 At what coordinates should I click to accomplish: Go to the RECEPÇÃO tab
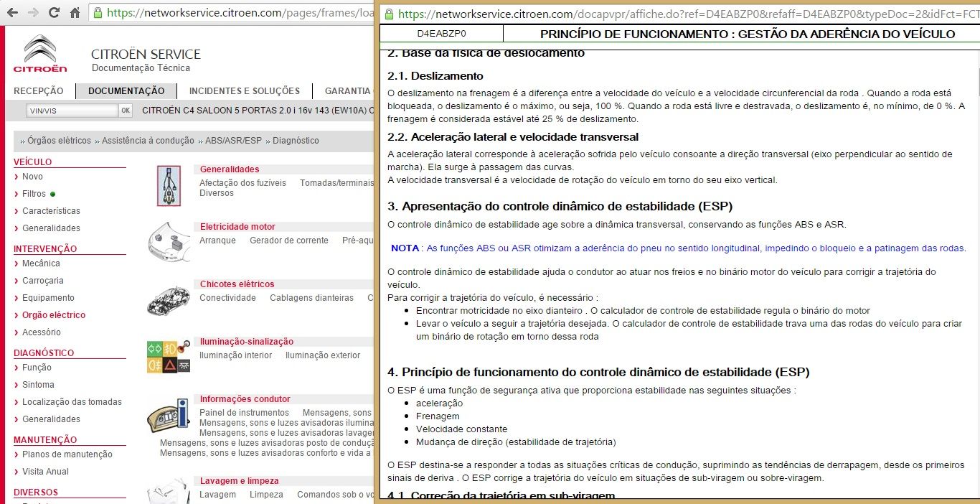(39, 91)
